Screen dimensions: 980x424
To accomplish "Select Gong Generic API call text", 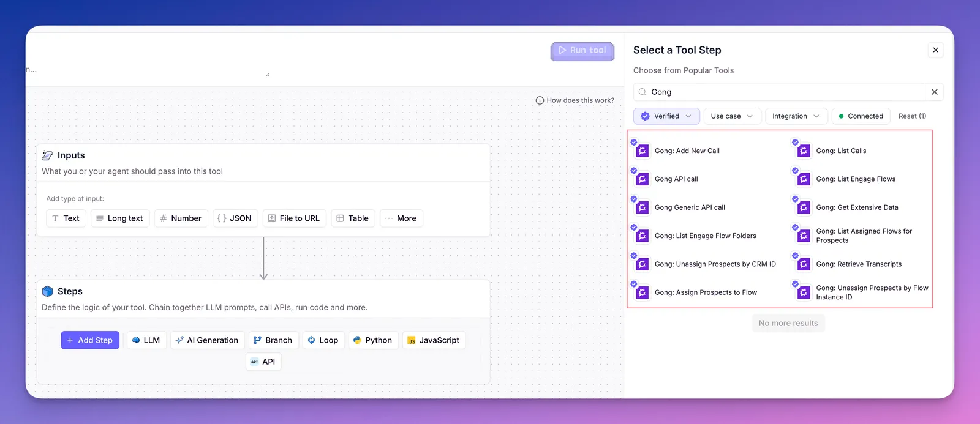I will click(x=690, y=207).
